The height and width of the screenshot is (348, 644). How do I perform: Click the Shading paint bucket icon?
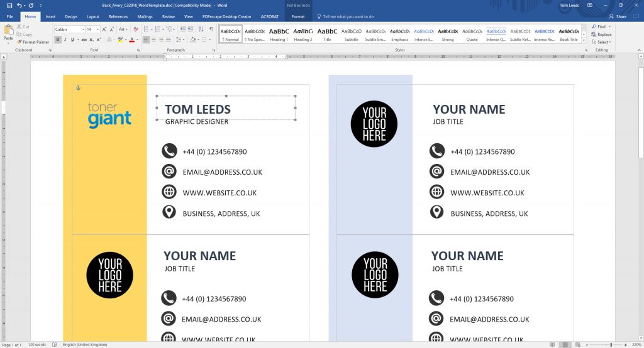[192, 40]
